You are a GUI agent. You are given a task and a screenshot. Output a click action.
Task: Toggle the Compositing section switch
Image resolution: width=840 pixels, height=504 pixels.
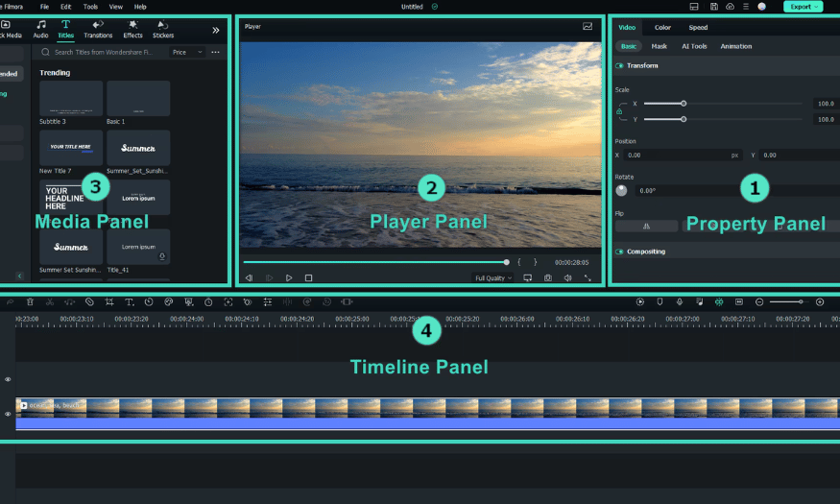[x=619, y=252]
